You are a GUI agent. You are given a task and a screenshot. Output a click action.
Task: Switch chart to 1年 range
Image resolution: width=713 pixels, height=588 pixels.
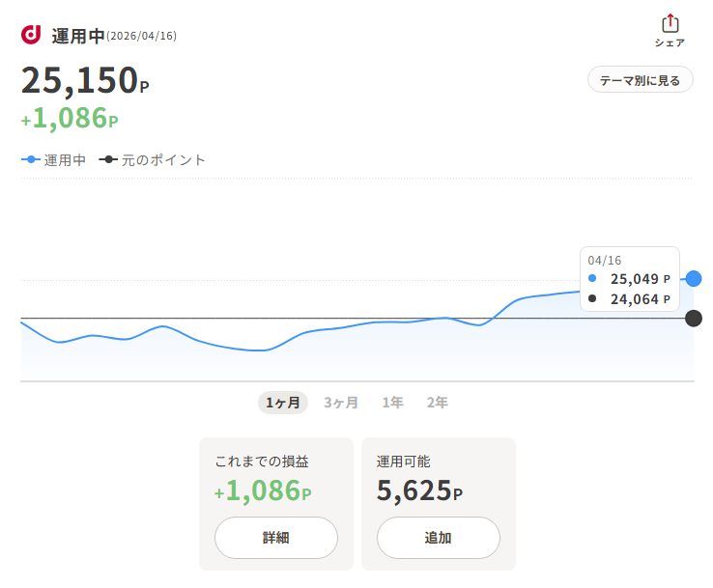pyautogui.click(x=392, y=403)
